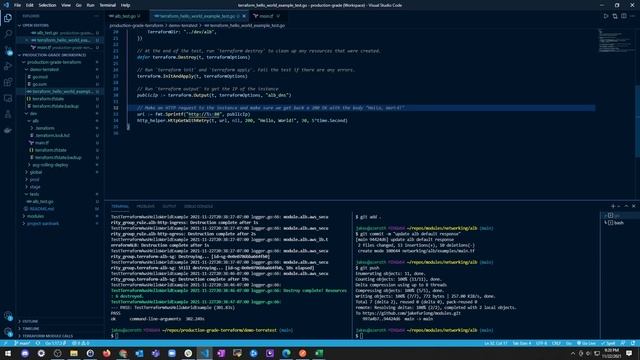Click the Ln 32 cursor position status item
Screen dimensions: 640x360
tap(496, 343)
